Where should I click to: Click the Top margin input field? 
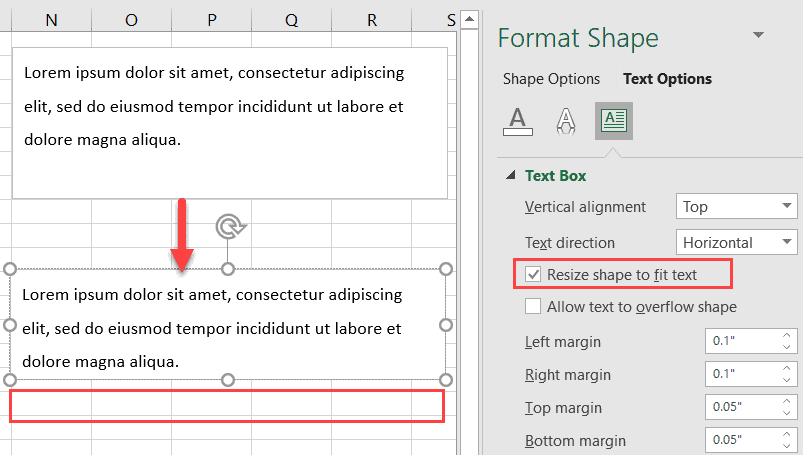pos(742,407)
